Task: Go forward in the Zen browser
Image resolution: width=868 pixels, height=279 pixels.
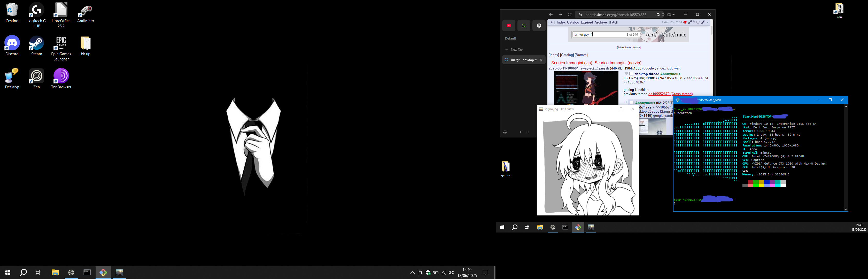Action: click(560, 14)
